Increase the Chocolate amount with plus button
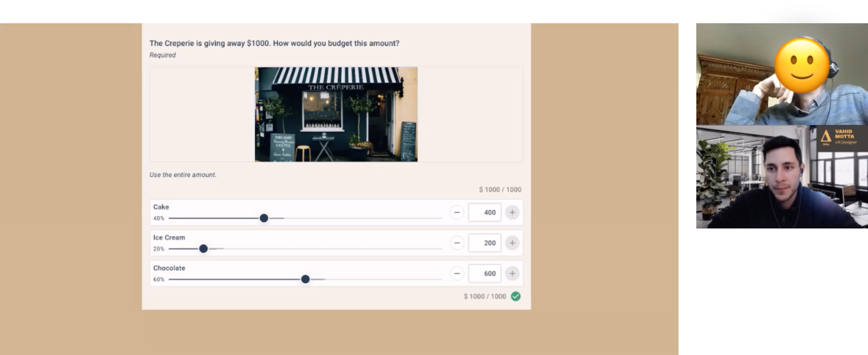Viewport: 868px width, 355px height. (x=512, y=274)
